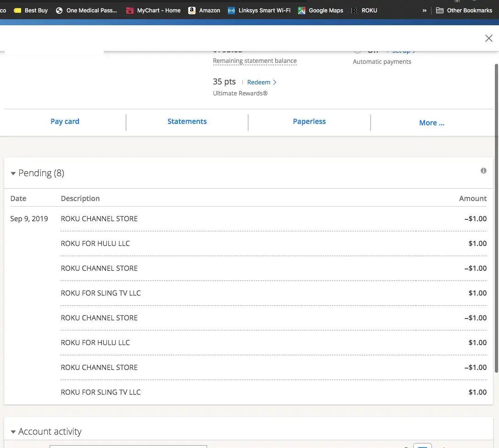Collapse the Pending (8) section
The width and height of the screenshot is (499, 448).
[x=13, y=174]
